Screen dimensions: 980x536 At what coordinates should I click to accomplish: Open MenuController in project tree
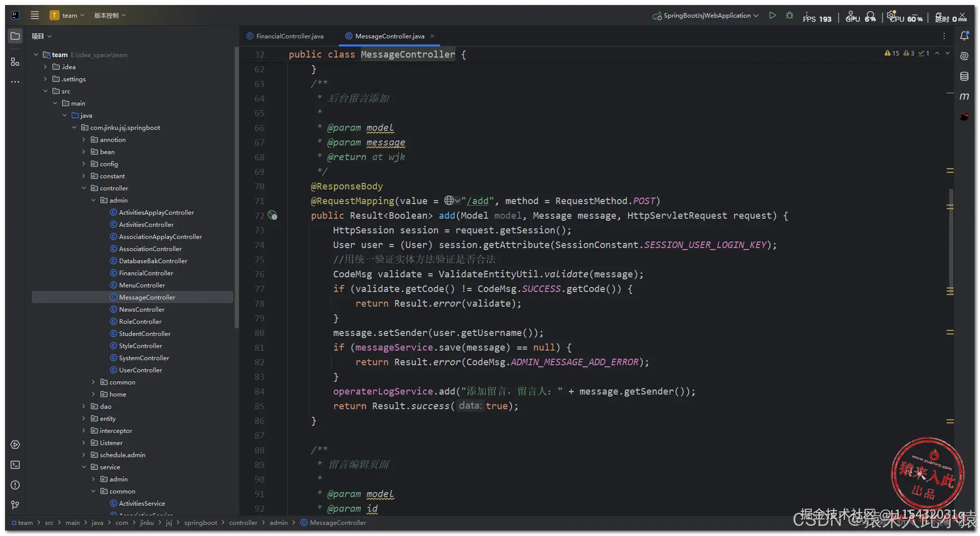142,285
